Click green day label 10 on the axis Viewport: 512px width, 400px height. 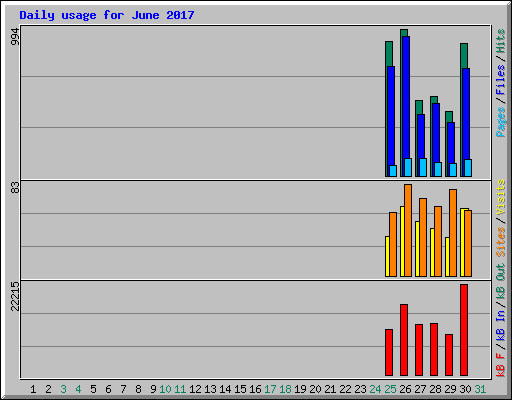point(165,389)
